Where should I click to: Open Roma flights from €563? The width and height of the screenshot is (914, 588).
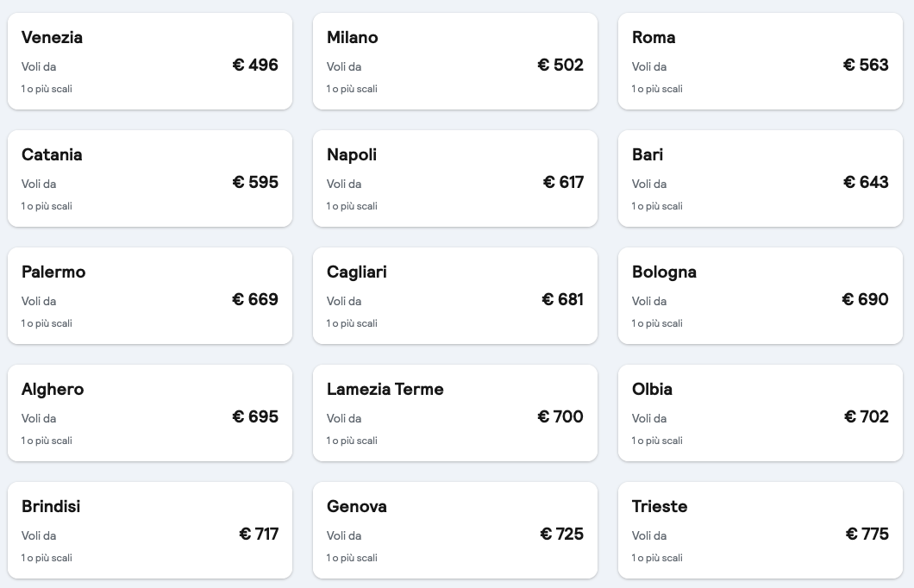[761, 61]
